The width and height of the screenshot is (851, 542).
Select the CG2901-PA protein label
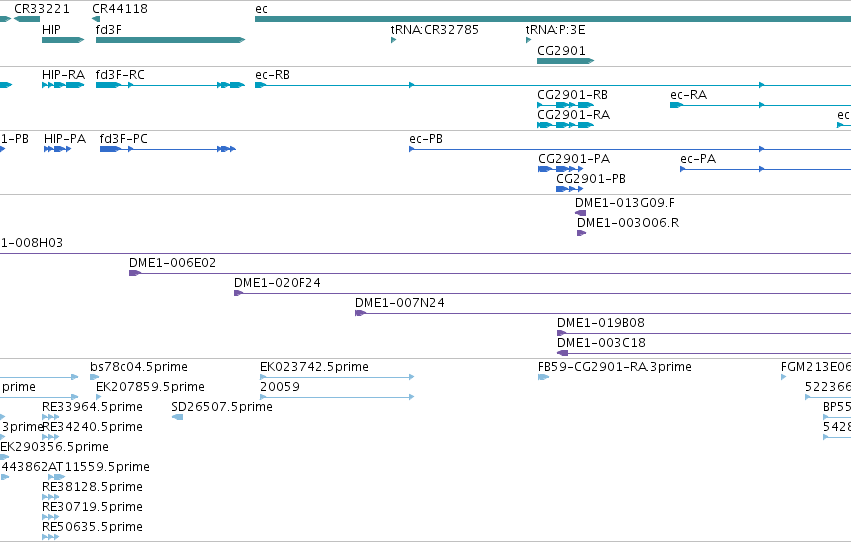click(x=574, y=159)
